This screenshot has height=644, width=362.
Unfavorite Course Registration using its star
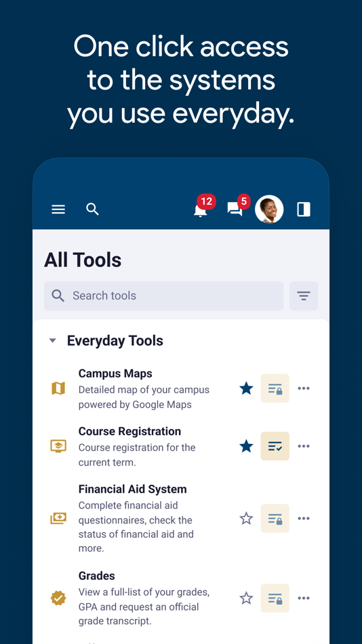246,446
